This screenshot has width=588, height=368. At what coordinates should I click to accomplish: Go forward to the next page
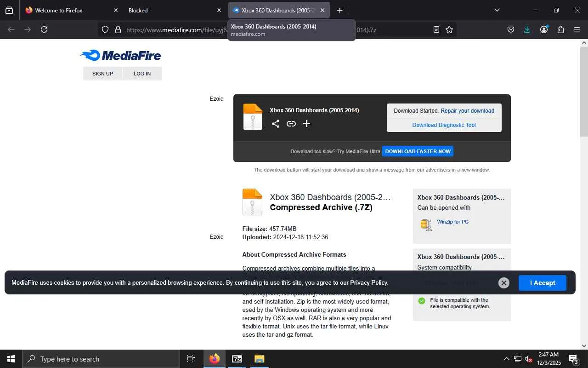(x=28, y=29)
